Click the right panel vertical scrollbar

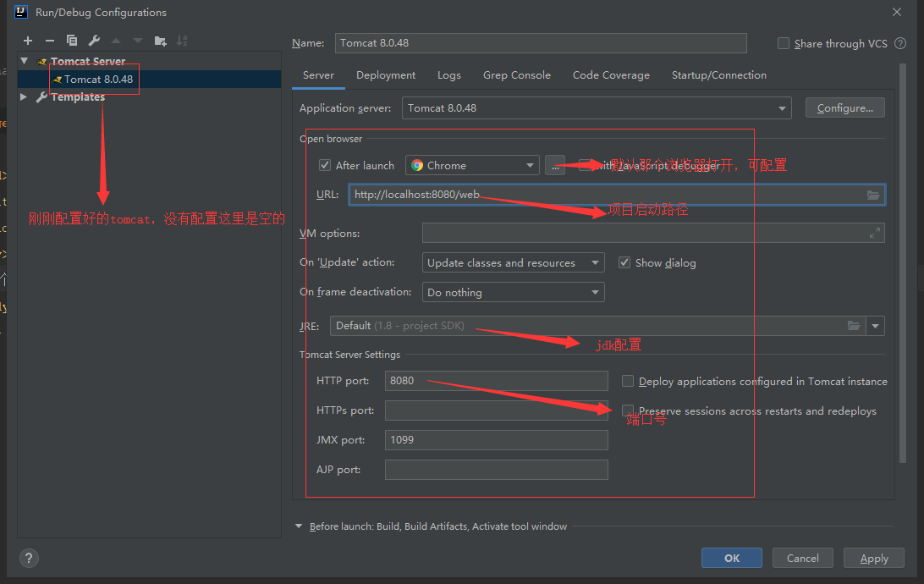point(903,263)
